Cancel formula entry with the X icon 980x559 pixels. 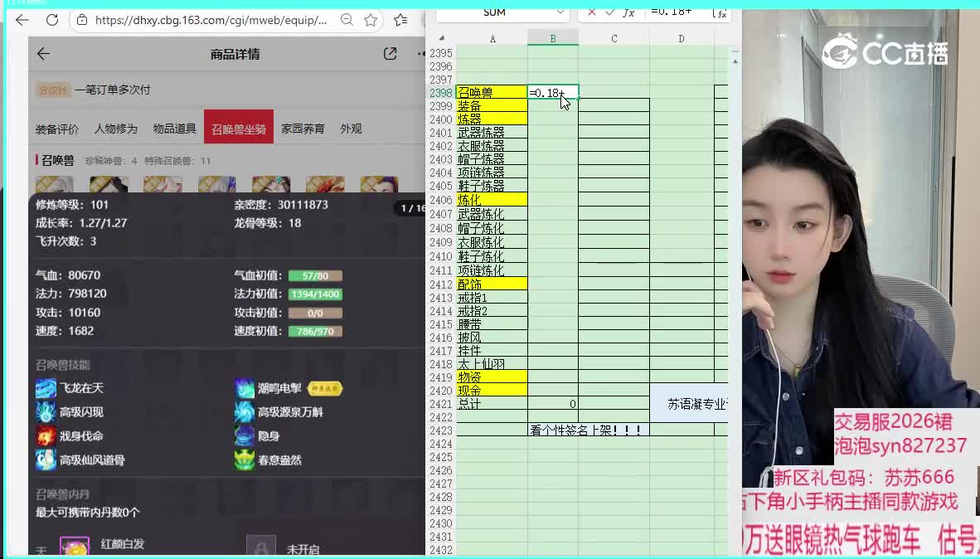[592, 12]
